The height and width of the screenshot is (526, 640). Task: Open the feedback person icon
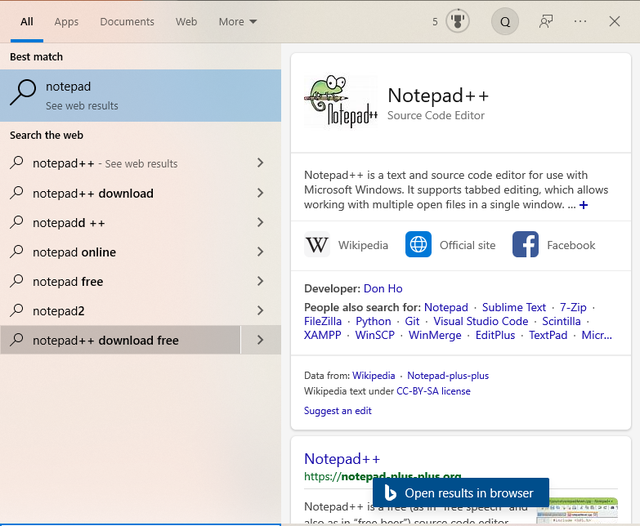click(x=546, y=21)
